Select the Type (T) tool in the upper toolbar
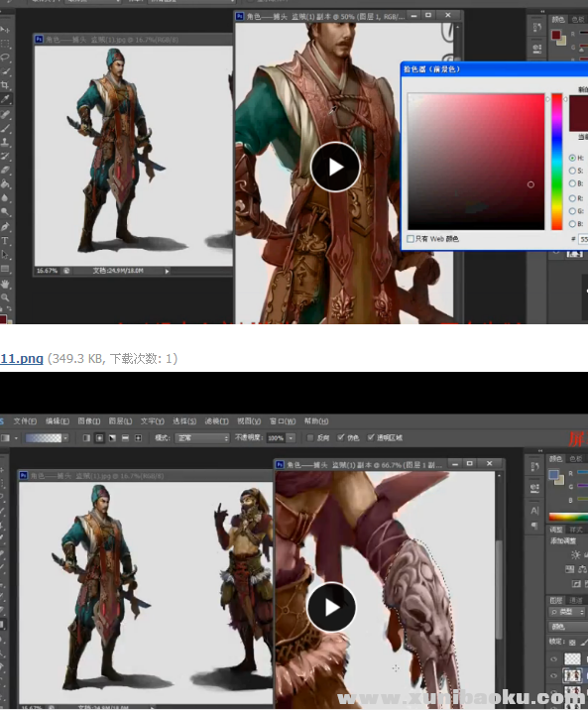Image resolution: width=588 pixels, height=710 pixels. click(5, 240)
